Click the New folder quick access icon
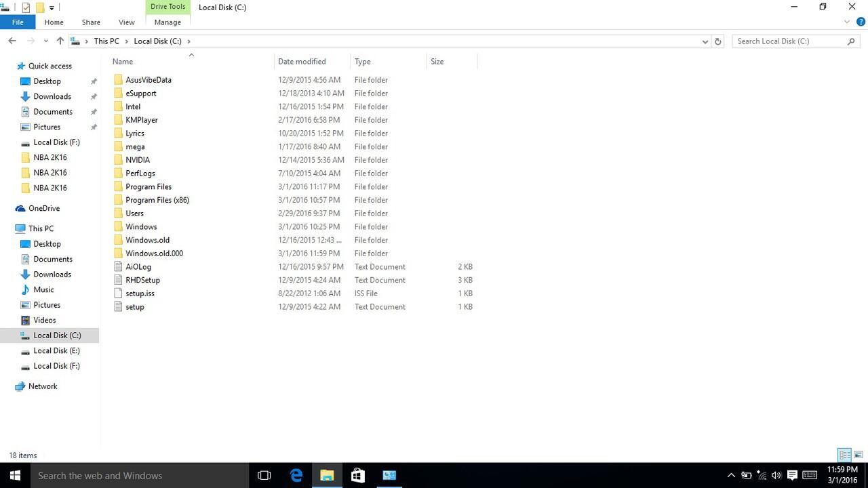The height and width of the screenshot is (488, 868). click(40, 7)
